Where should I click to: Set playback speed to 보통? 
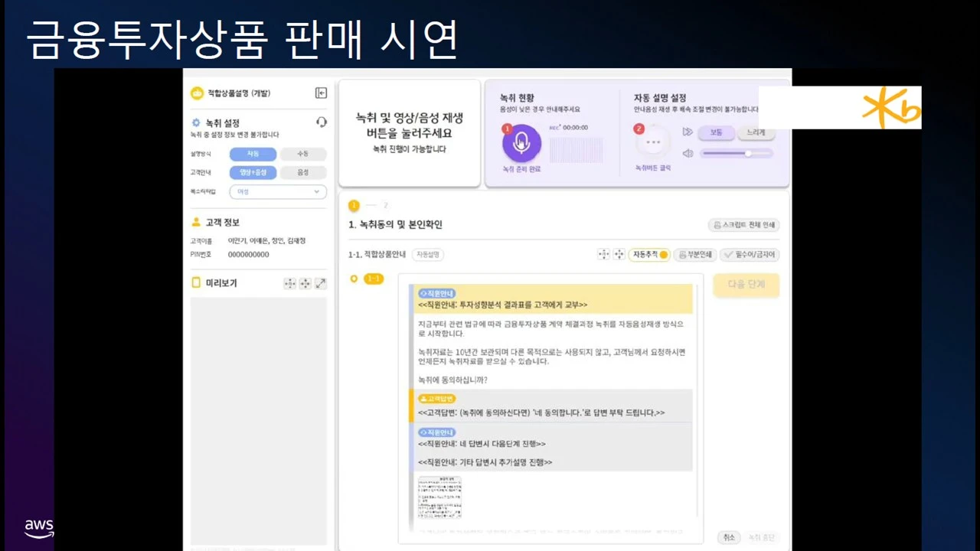[x=716, y=132]
